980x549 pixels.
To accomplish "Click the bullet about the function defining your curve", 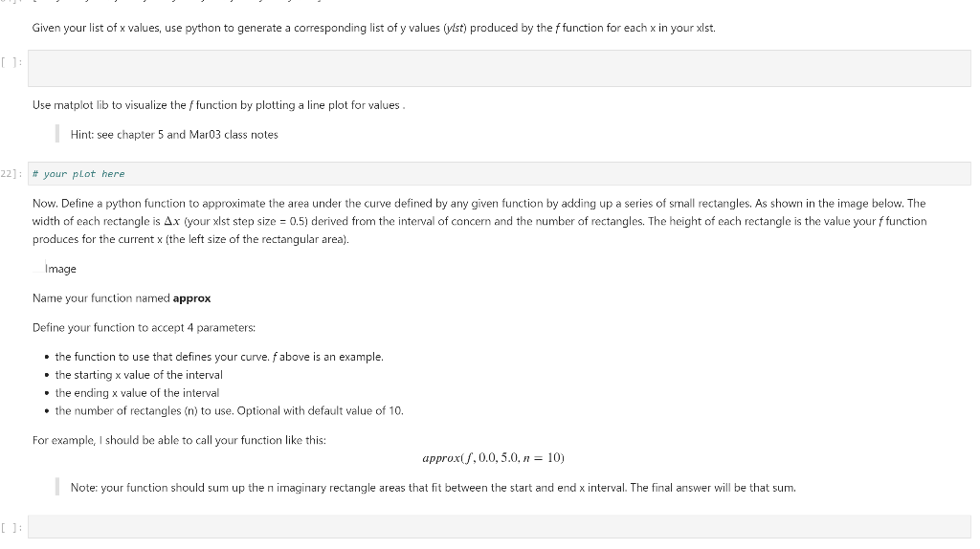I will tap(218, 357).
